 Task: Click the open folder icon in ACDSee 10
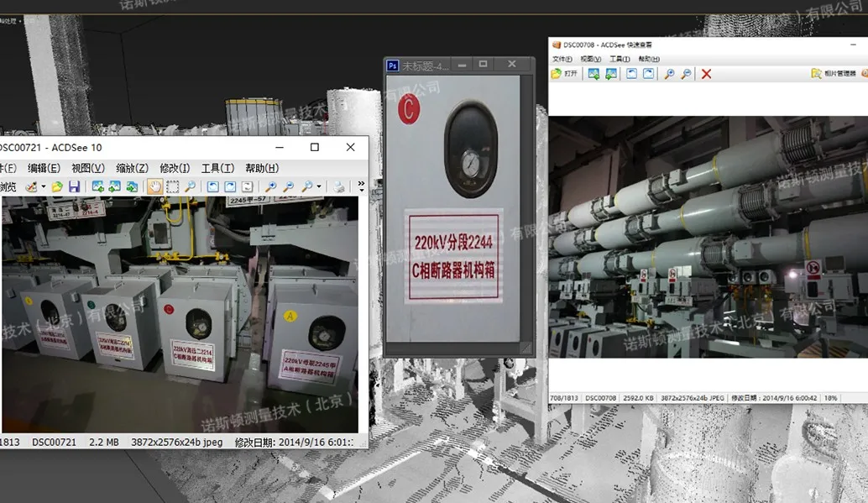point(57,186)
